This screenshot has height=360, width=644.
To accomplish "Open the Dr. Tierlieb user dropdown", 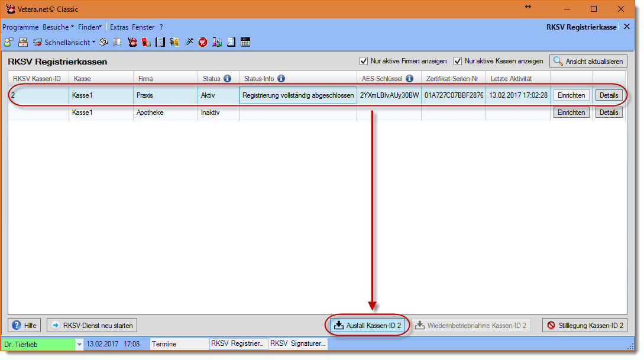I will point(79,344).
